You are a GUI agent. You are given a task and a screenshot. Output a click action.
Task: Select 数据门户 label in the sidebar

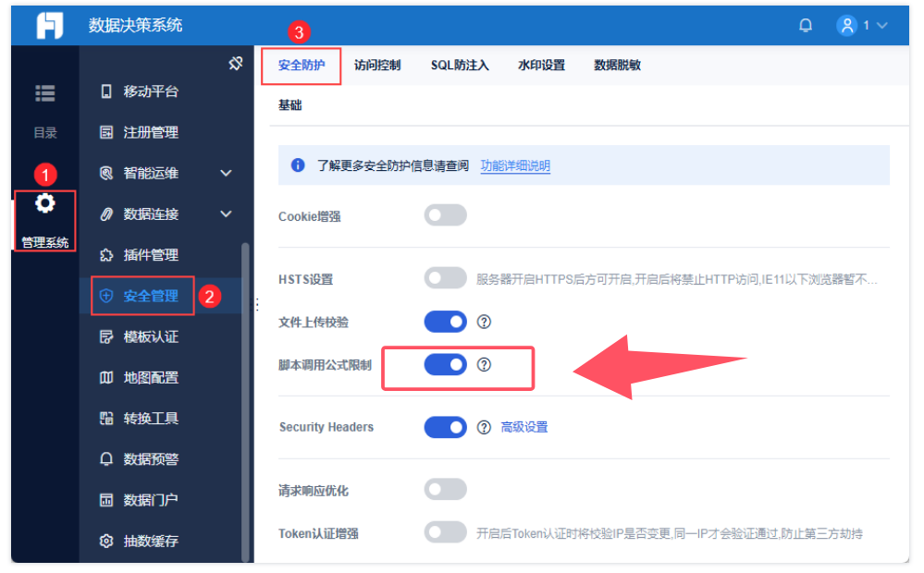click(x=151, y=500)
